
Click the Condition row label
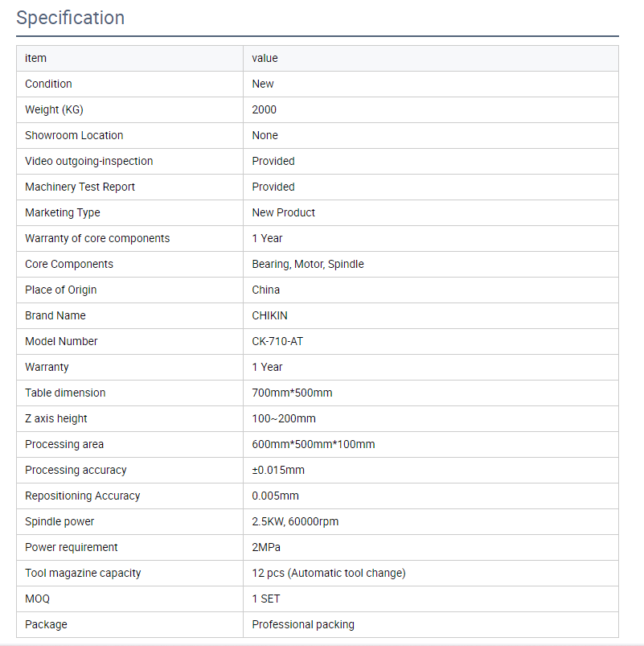point(48,84)
